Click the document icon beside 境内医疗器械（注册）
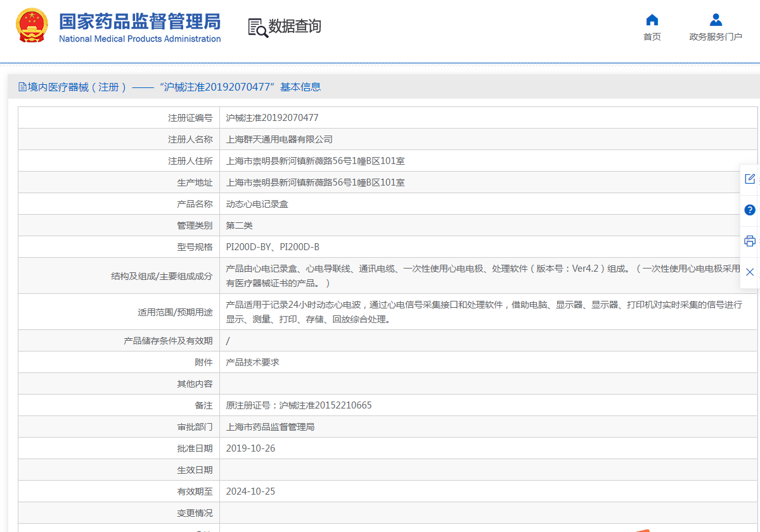Image resolution: width=760 pixels, height=532 pixels. [21, 87]
